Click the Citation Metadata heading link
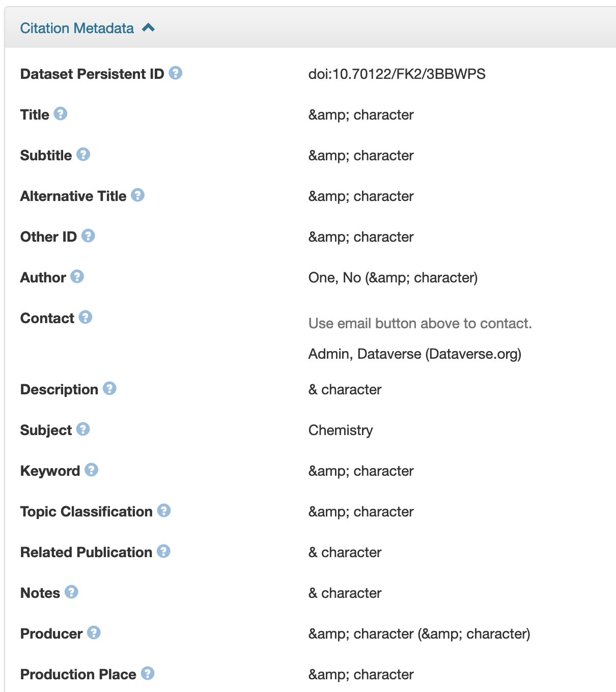Viewport: 616px width, 692px height. [77, 27]
